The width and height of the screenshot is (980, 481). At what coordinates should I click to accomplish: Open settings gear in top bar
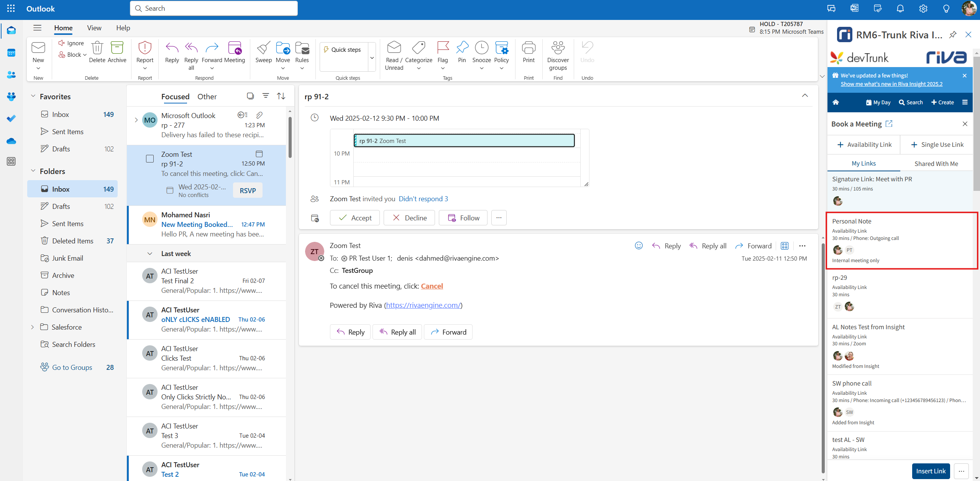[x=923, y=8]
